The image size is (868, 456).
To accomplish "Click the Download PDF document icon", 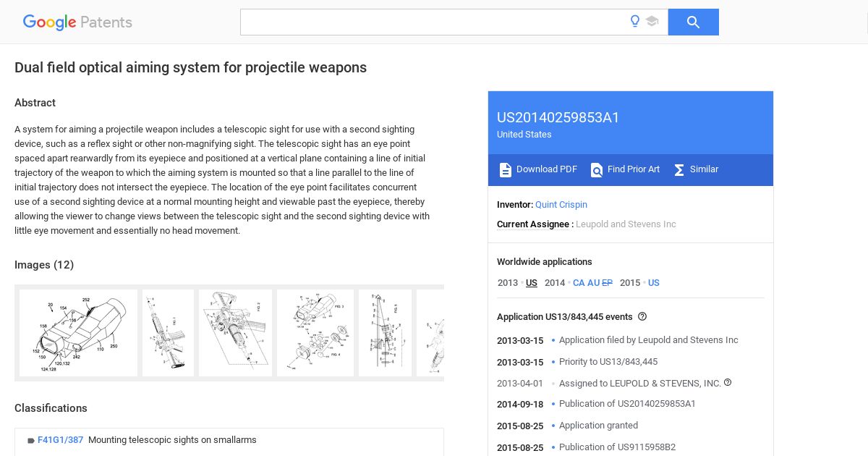I will 506,169.
